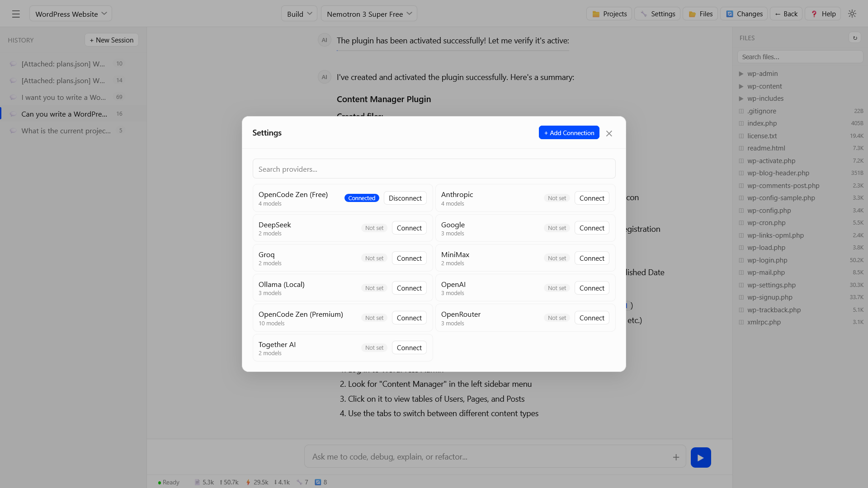Expand the wp-content folder
868x488 pixels.
tap(741, 86)
